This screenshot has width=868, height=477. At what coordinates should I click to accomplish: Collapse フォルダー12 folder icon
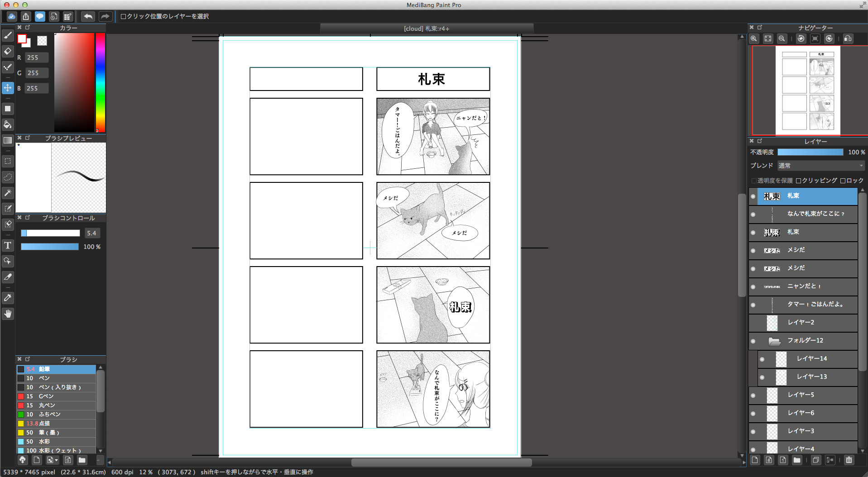coord(774,341)
